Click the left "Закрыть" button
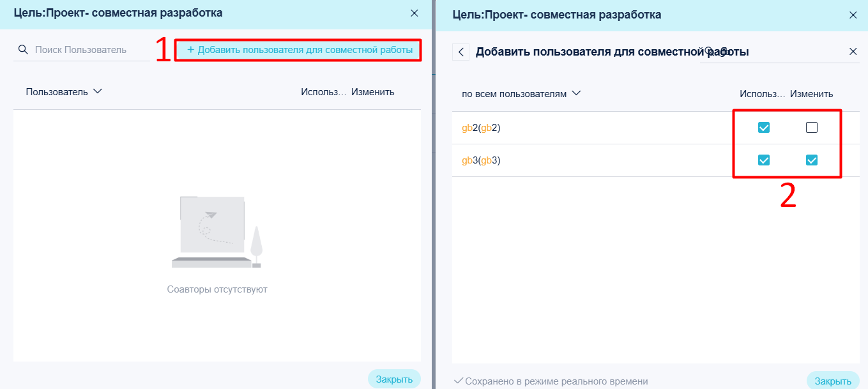 click(x=394, y=379)
